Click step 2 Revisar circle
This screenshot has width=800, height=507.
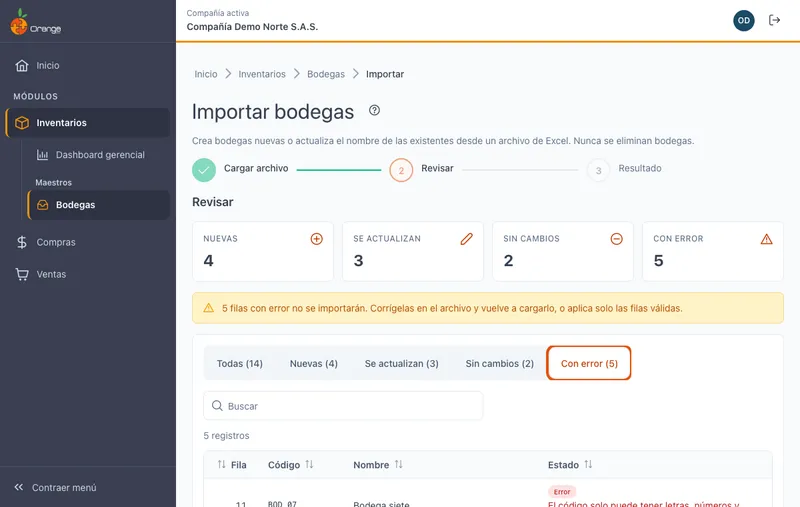401,170
